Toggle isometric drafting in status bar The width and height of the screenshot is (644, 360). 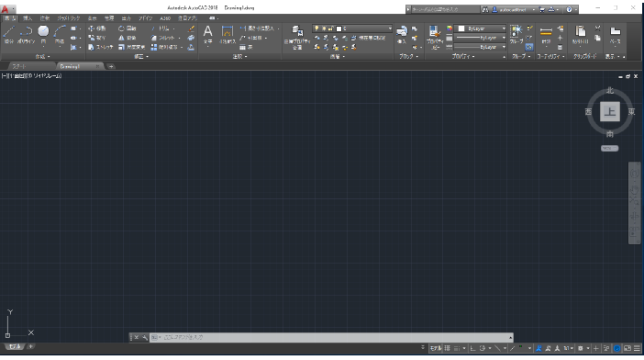[x=498, y=348]
